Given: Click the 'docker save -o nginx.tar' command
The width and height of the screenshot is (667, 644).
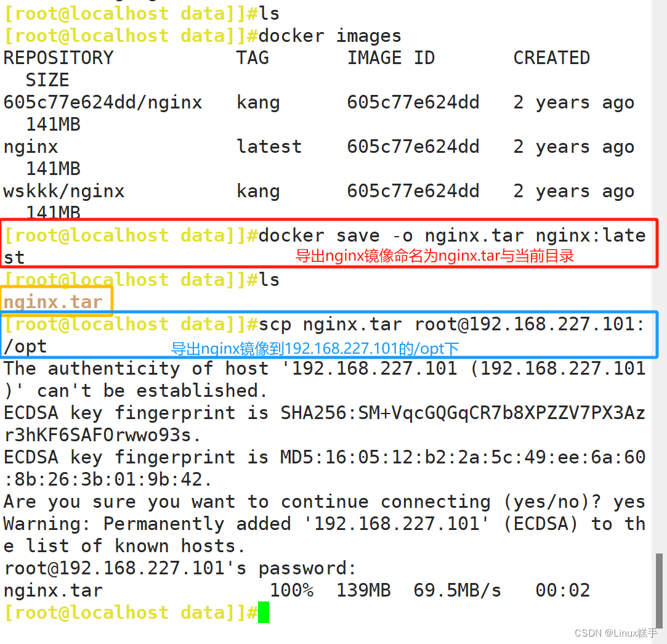Looking at the screenshot, I should click(x=391, y=235).
